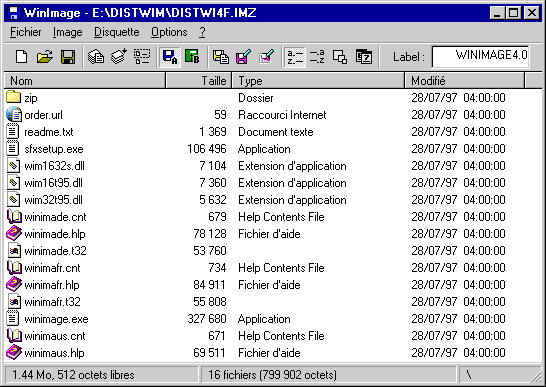
Task: Sort by the Nom column header
Action: [85, 81]
